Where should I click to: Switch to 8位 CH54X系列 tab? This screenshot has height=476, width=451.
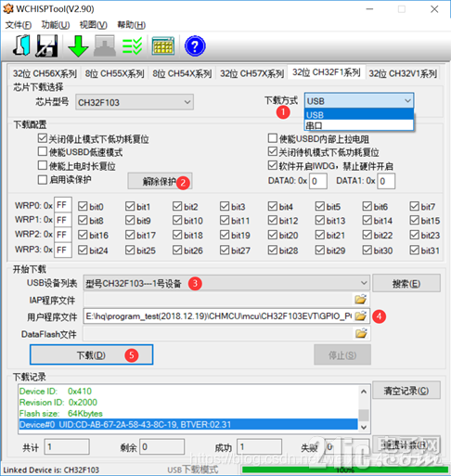(x=182, y=73)
